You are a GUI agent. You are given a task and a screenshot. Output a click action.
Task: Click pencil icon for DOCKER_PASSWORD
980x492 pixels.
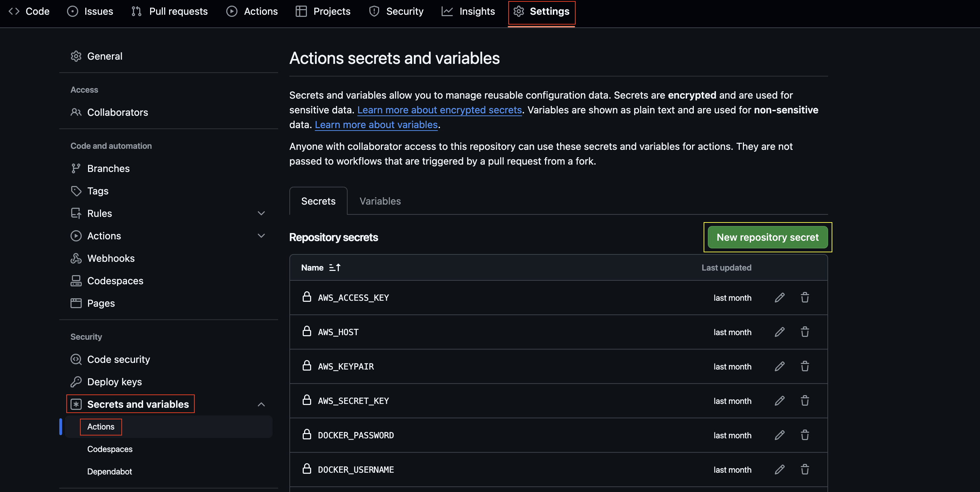pyautogui.click(x=779, y=435)
